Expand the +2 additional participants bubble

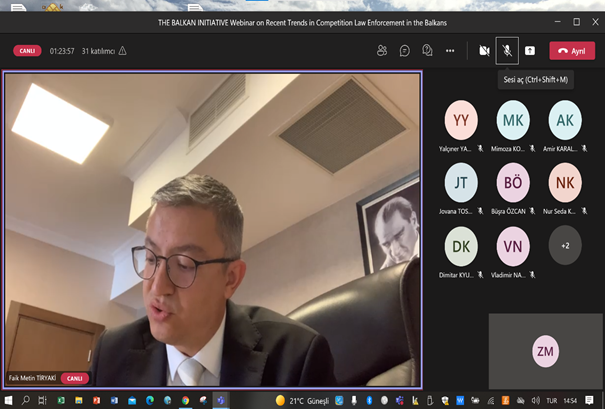565,245
